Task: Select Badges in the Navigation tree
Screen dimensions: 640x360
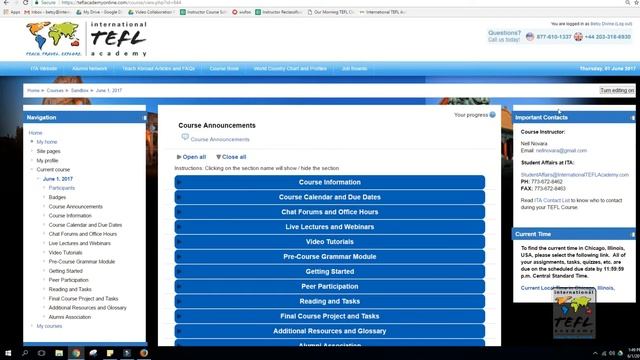Action: [57, 197]
